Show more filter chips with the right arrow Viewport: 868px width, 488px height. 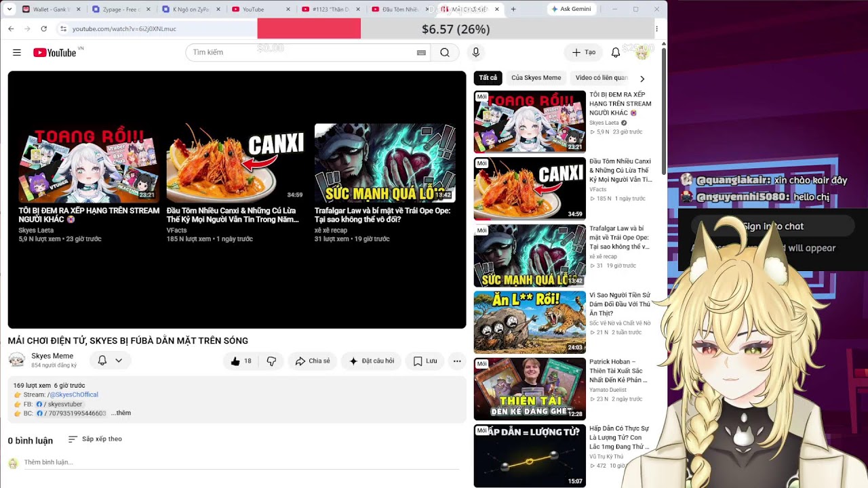coord(642,79)
